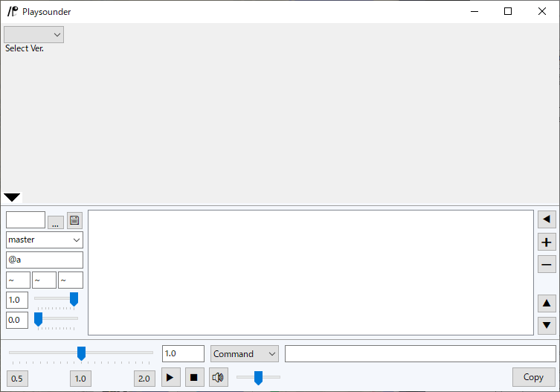The image size is (560, 392).
Task: Open the Command type dropdown
Action: [x=244, y=353]
